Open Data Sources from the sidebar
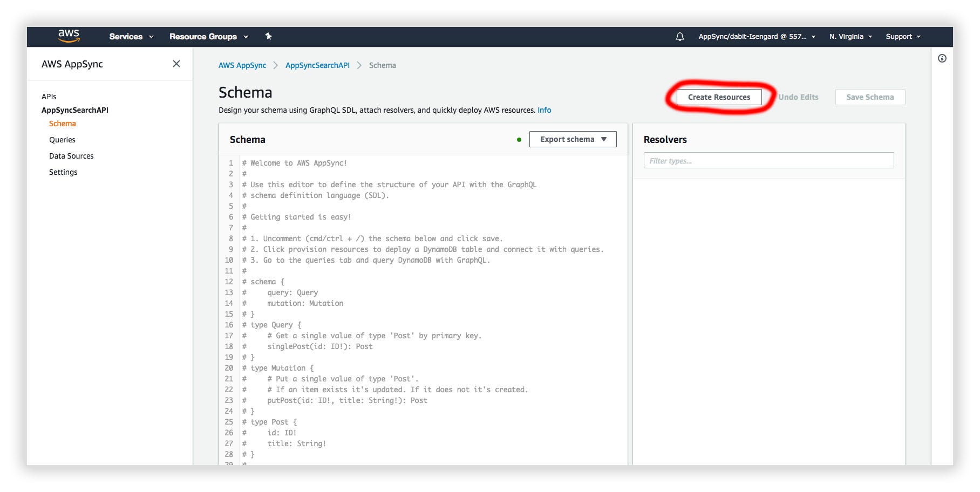 tap(71, 156)
